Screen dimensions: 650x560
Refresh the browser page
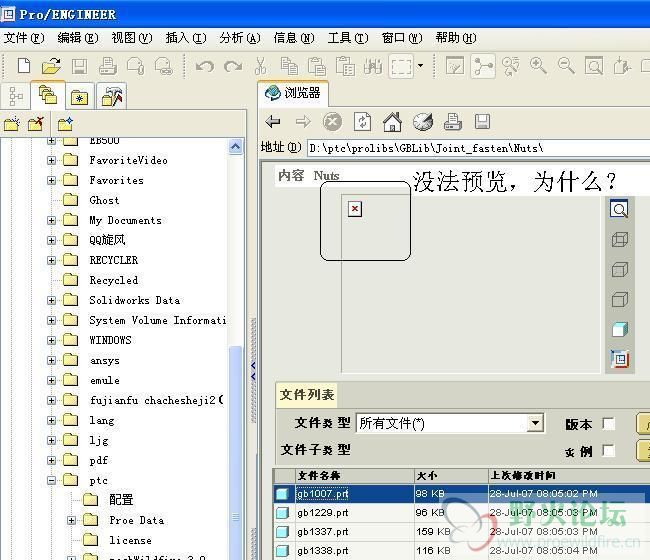tap(363, 122)
